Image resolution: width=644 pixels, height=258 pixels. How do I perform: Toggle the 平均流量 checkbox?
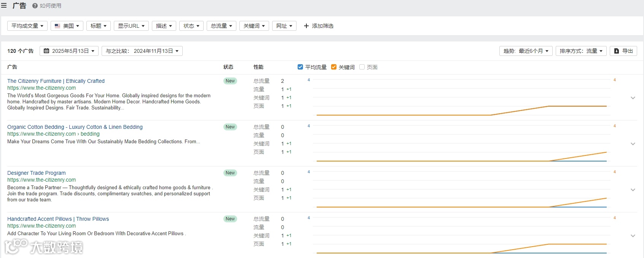[x=300, y=67]
